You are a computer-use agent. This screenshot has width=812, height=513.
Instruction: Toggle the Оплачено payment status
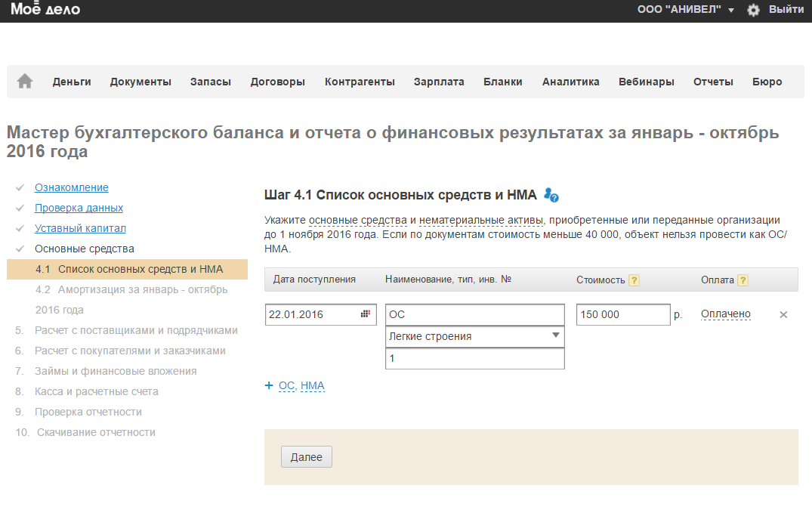click(725, 314)
